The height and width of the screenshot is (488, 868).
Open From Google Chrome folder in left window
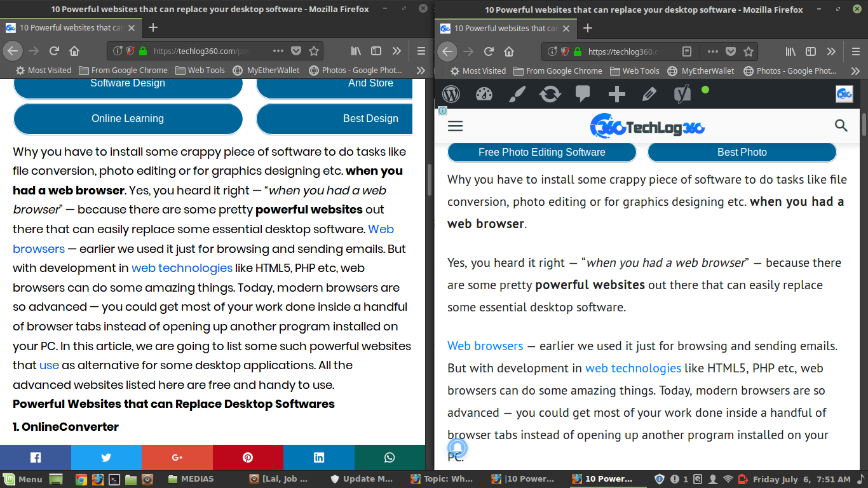click(123, 71)
